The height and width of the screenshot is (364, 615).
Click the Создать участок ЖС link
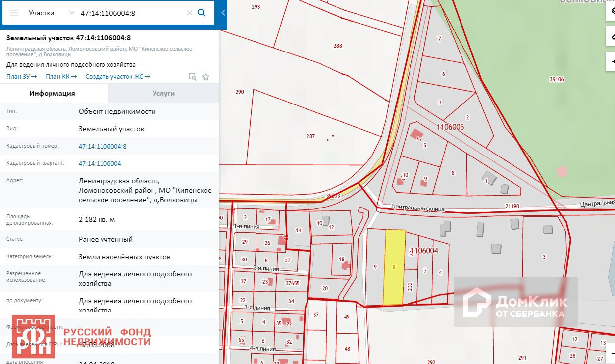[117, 77]
